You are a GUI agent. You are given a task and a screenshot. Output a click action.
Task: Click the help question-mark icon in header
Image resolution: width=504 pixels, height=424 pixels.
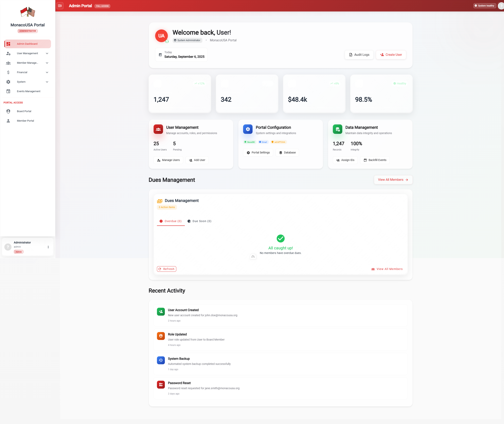pyautogui.click(x=501, y=6)
